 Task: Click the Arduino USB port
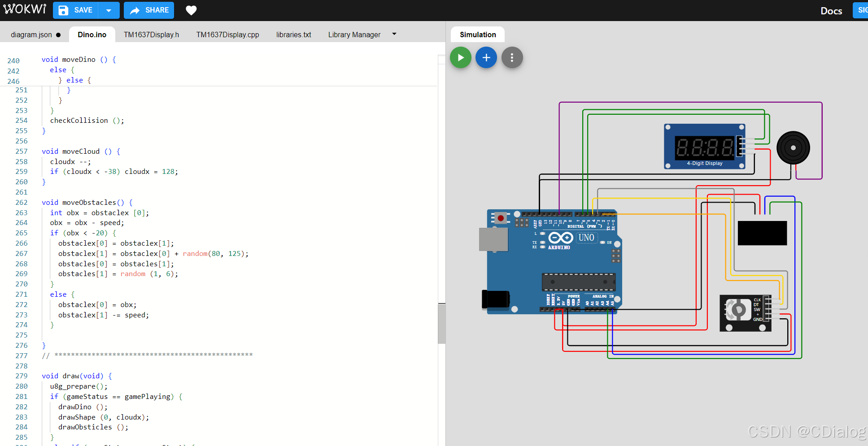[493, 239]
